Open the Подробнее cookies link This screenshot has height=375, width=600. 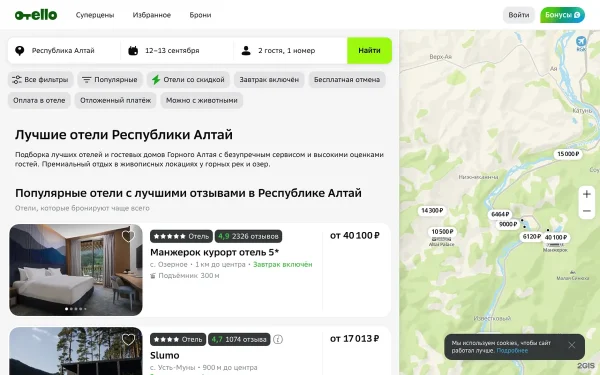(512, 351)
